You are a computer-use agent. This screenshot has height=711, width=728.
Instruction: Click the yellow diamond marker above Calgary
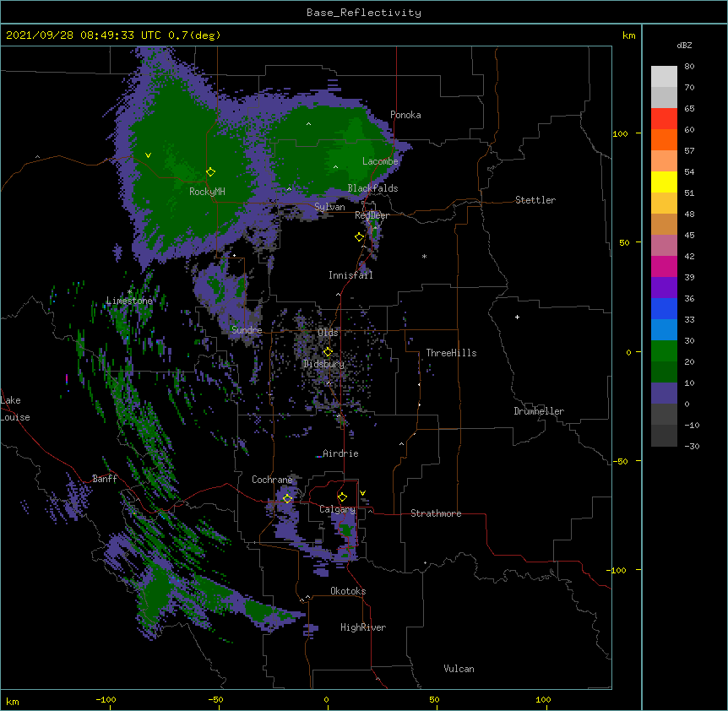coord(342,497)
